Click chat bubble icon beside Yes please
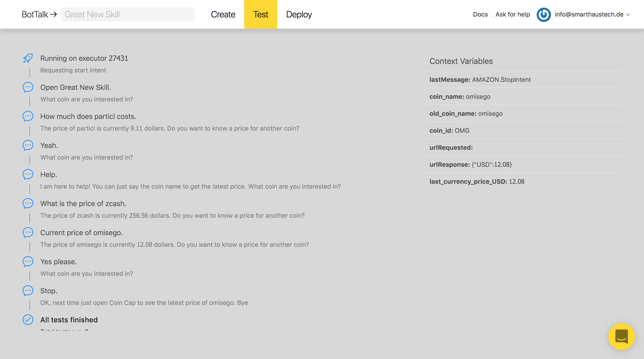 point(28,262)
